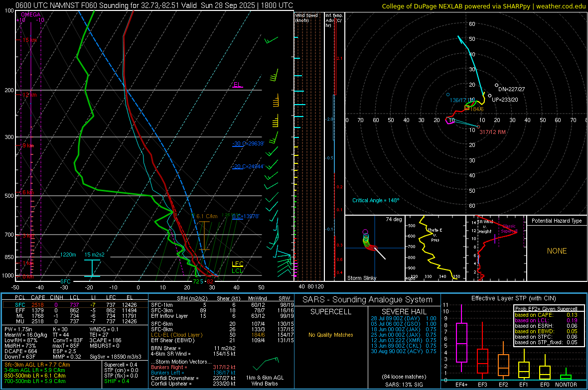Click the sounding title with valid time
Screen dimensions: 588x390
coord(154,5)
